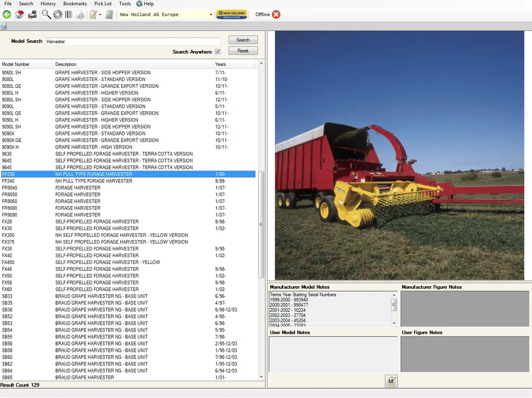Click the M notes button below notes

pyautogui.click(x=391, y=381)
